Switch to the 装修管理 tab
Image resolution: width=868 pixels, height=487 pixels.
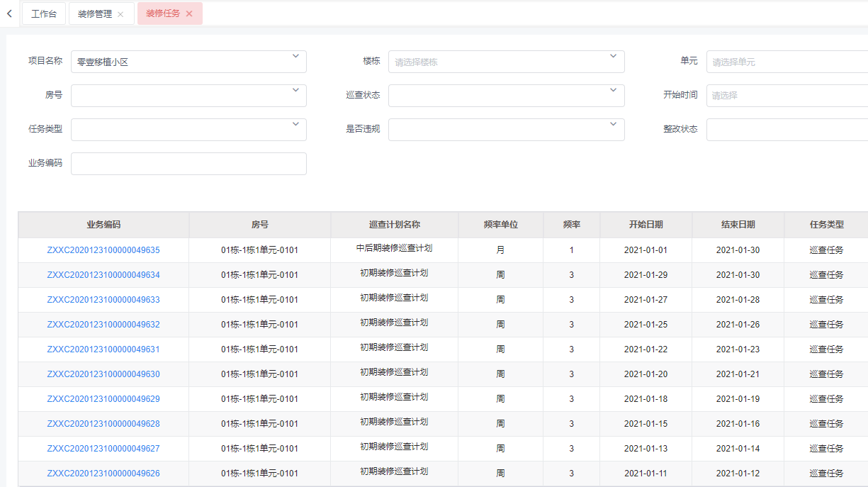tap(95, 13)
